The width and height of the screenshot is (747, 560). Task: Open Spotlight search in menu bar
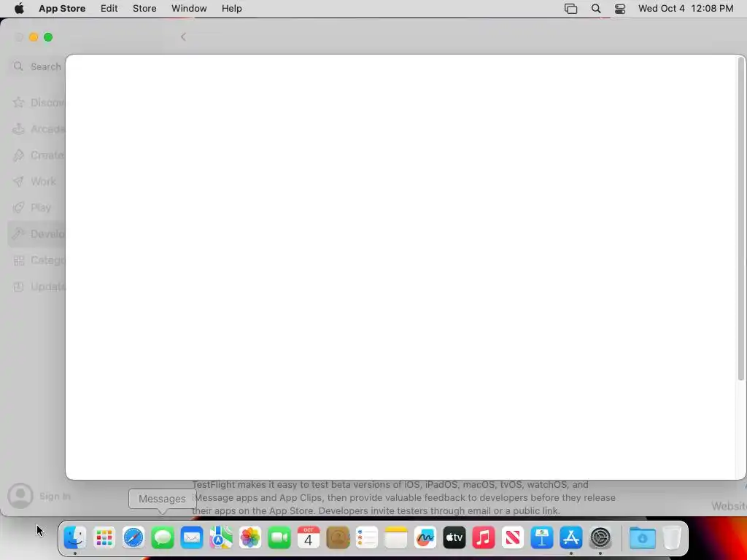(595, 9)
